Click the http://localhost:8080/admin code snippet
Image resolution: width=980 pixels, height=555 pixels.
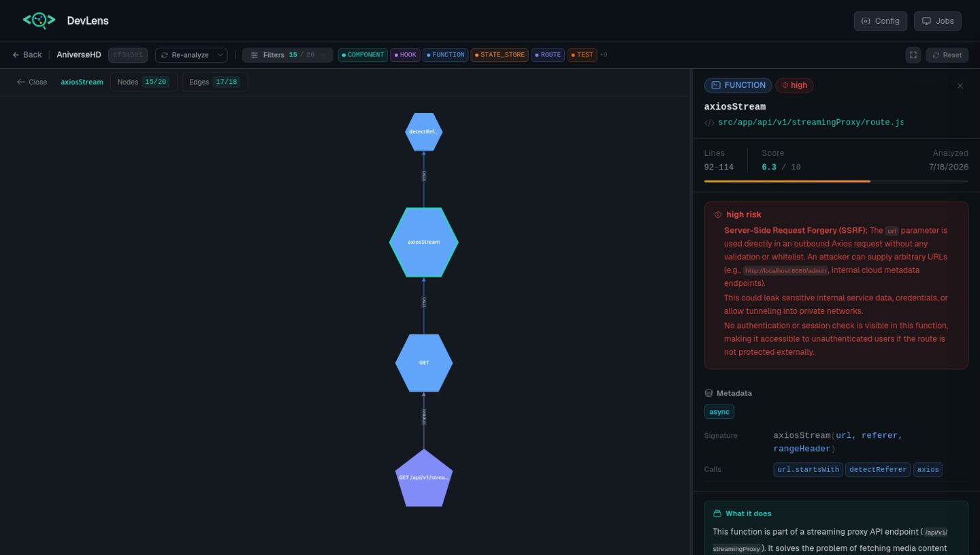point(785,270)
